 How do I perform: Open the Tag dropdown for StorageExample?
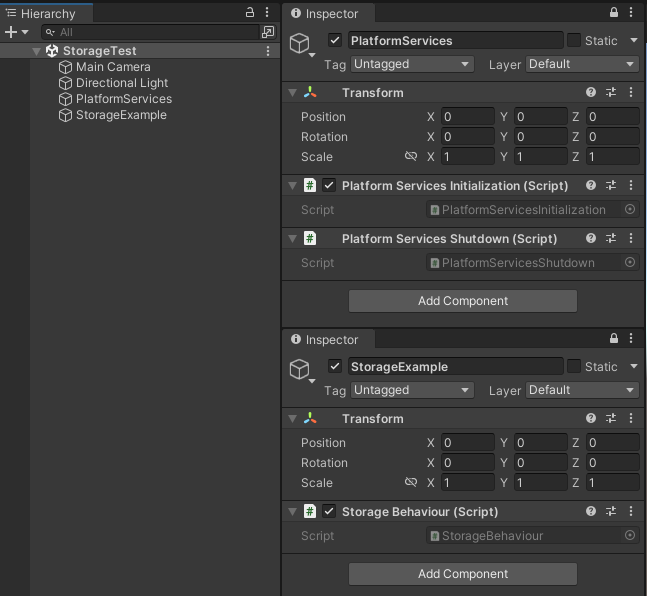[x=412, y=390]
